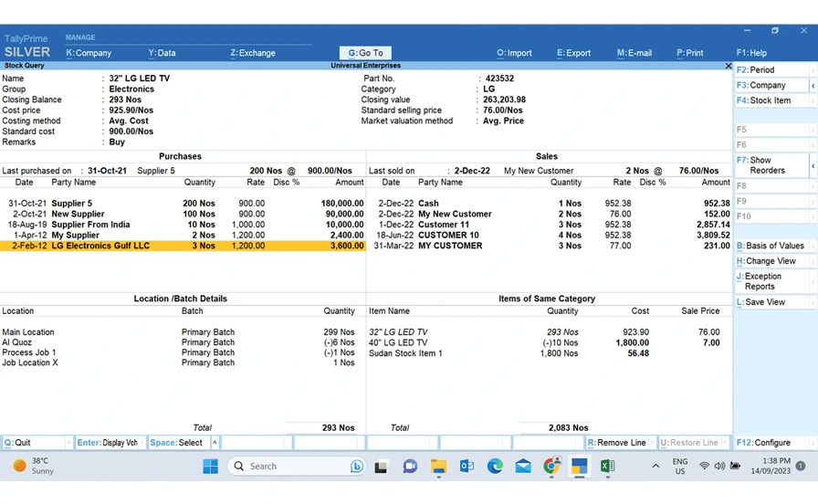Viewport: 818px width, 504px height.
Task: Open Task View in the taskbar
Action: click(x=381, y=467)
